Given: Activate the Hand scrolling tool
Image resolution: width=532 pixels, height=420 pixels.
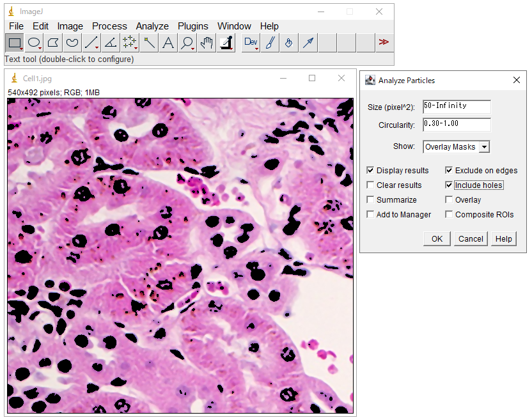Looking at the screenshot, I should (x=207, y=43).
